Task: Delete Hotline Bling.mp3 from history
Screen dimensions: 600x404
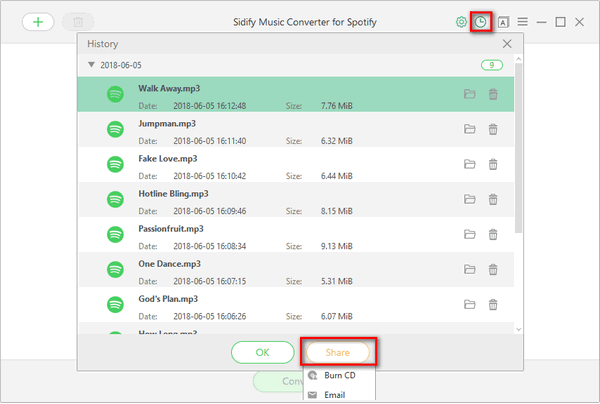Action: tap(493, 199)
